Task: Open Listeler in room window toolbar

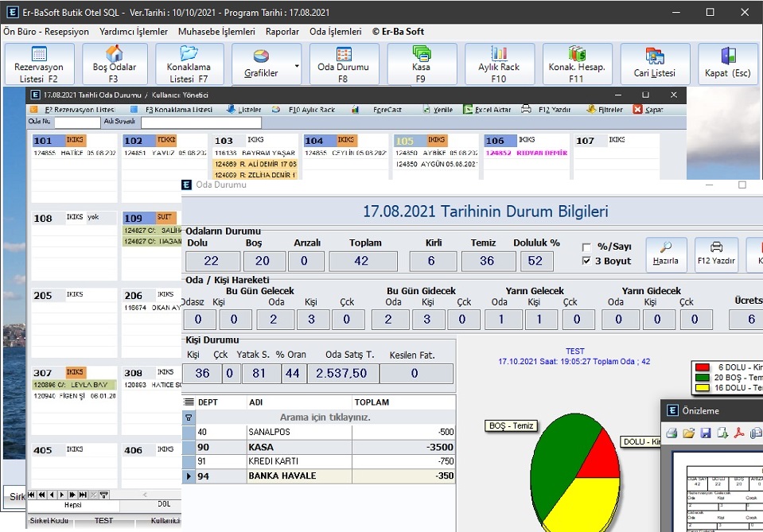Action: 244,110
